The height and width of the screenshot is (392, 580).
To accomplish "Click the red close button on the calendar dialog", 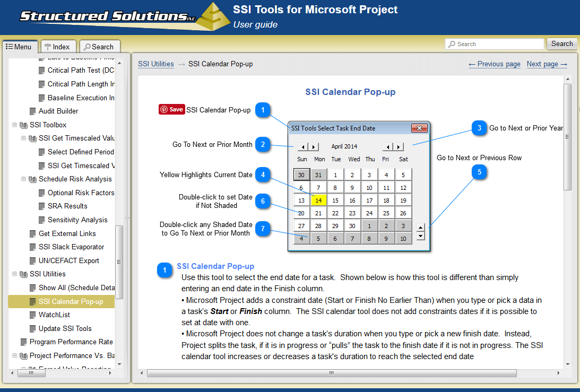I will point(419,128).
